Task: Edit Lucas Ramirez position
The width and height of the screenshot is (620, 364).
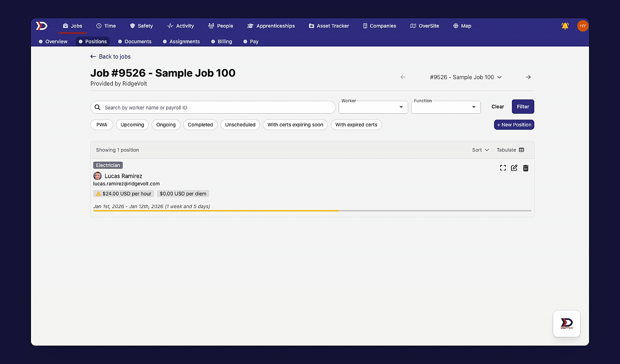Action: click(514, 168)
